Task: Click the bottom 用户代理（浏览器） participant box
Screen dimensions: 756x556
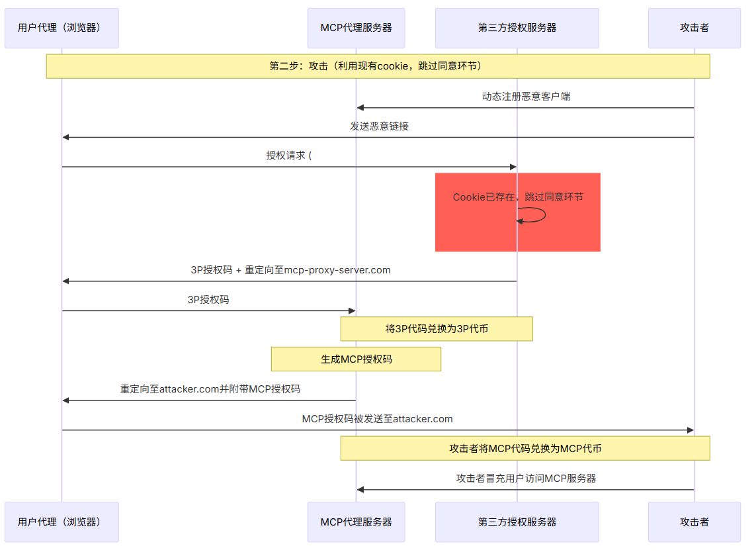Action: pos(62,522)
